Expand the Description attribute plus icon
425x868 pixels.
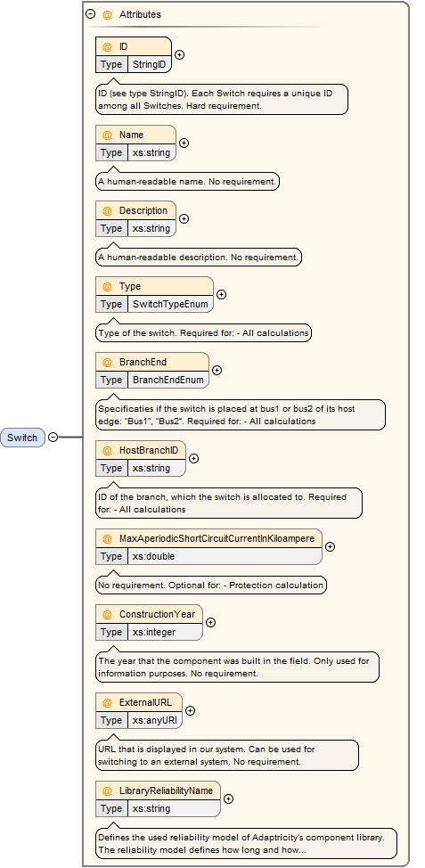[184, 218]
